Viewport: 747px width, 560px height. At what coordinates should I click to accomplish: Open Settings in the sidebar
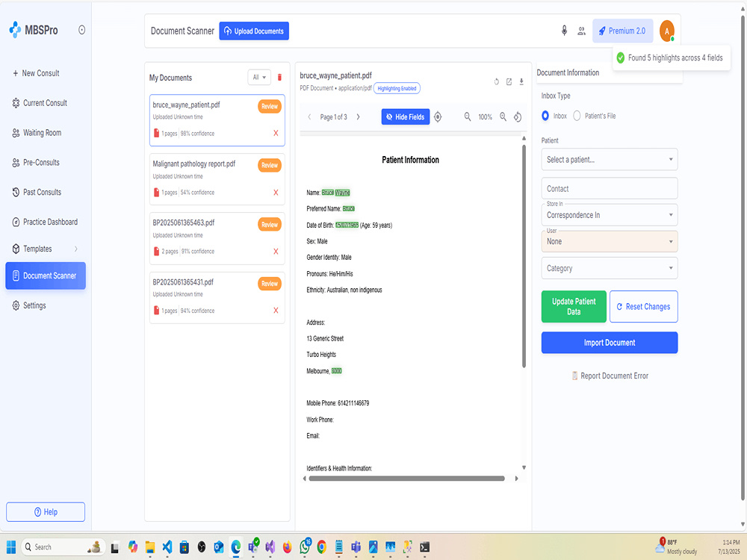(30, 305)
